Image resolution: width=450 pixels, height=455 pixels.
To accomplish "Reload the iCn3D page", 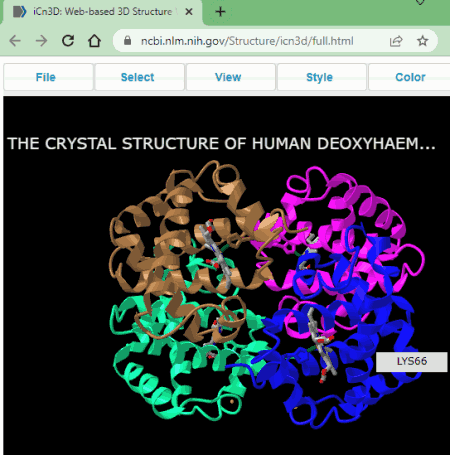I will point(68,41).
